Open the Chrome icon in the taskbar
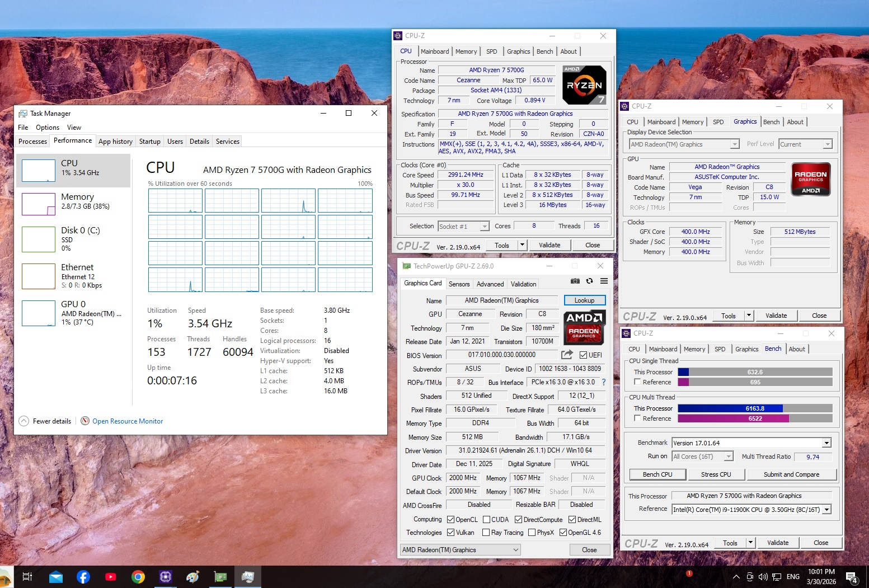 pyautogui.click(x=138, y=577)
